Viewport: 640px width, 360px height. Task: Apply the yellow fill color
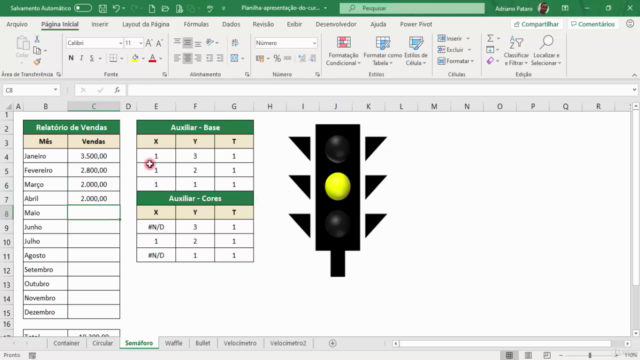point(135,58)
